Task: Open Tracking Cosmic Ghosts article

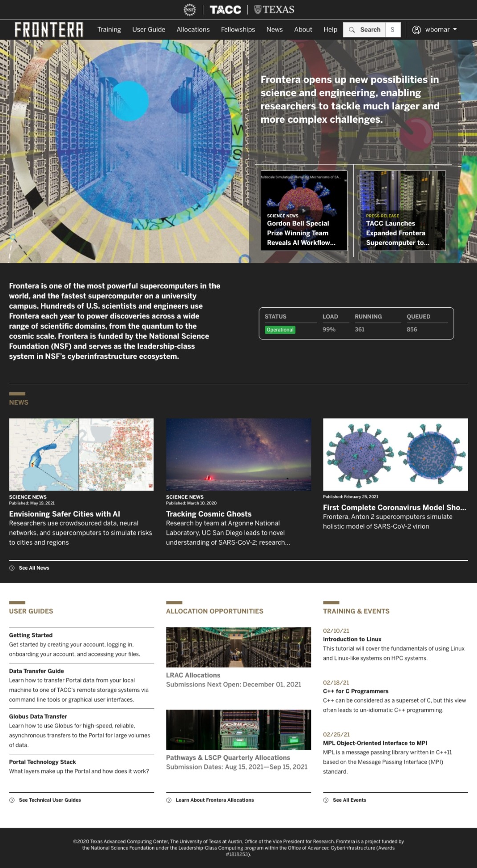Action: (209, 514)
